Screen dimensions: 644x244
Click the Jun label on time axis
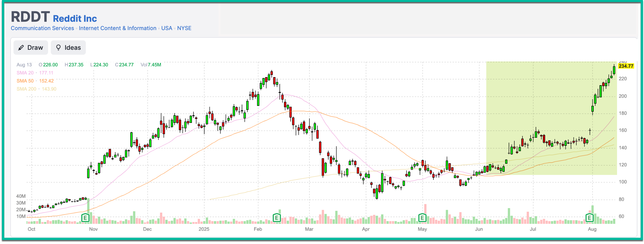[479, 229]
